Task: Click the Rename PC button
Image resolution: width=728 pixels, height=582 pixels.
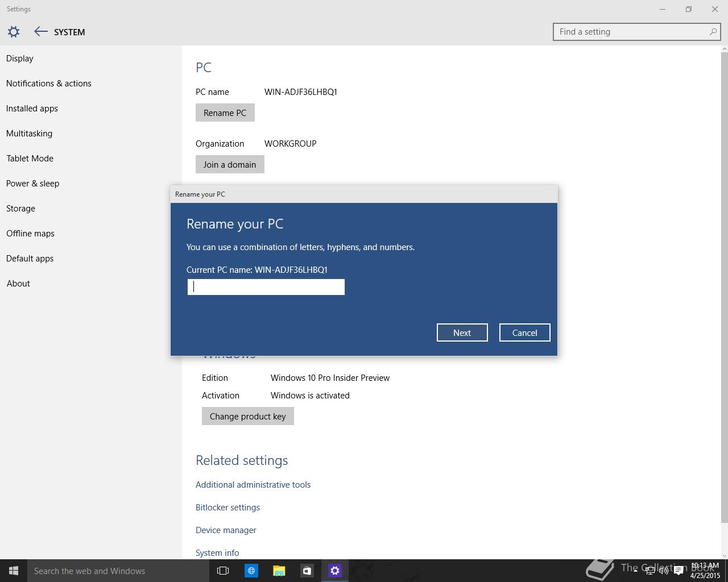Action: coord(225,113)
